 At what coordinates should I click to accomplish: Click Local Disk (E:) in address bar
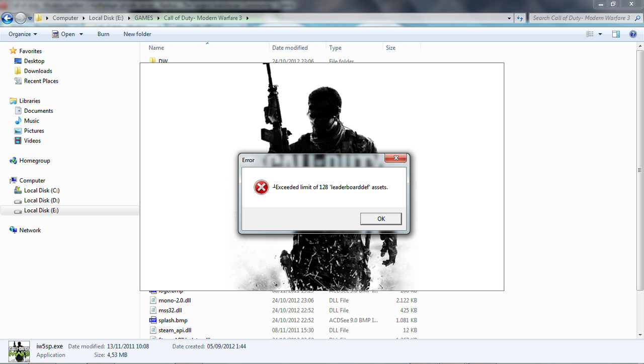pos(107,18)
